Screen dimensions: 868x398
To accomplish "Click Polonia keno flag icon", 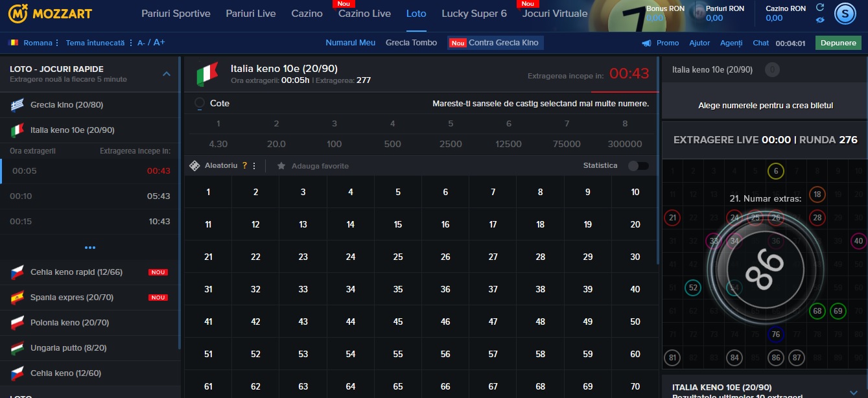I will 18,323.
